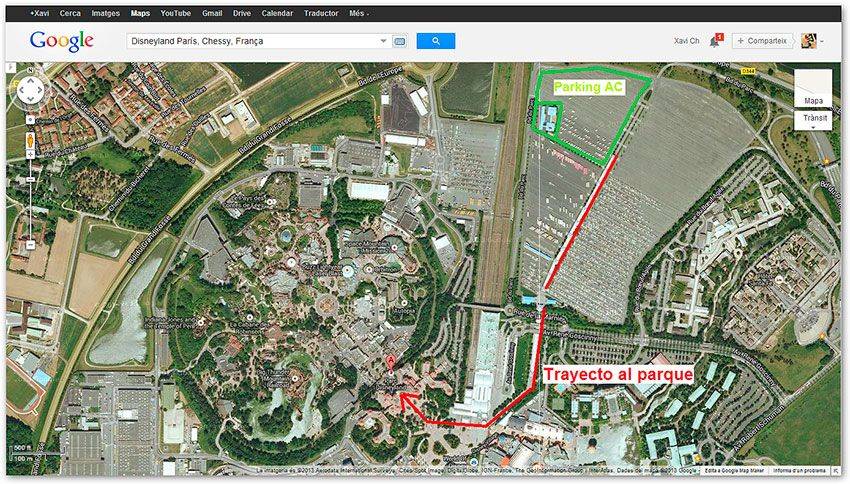
Task: Switch to Mapa view thumbnail
Action: pyautogui.click(x=813, y=88)
